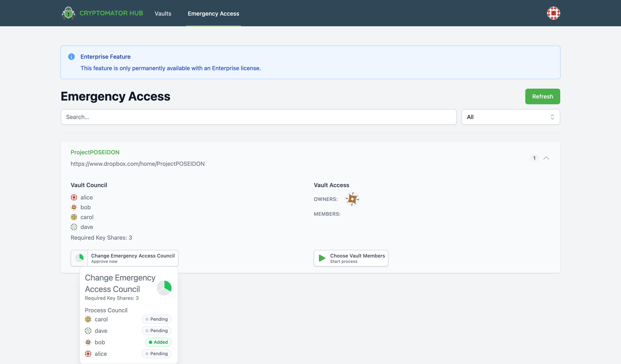Click the badge showing 1 on the vault card
Screen dimensions: 621x364
(x=534, y=158)
